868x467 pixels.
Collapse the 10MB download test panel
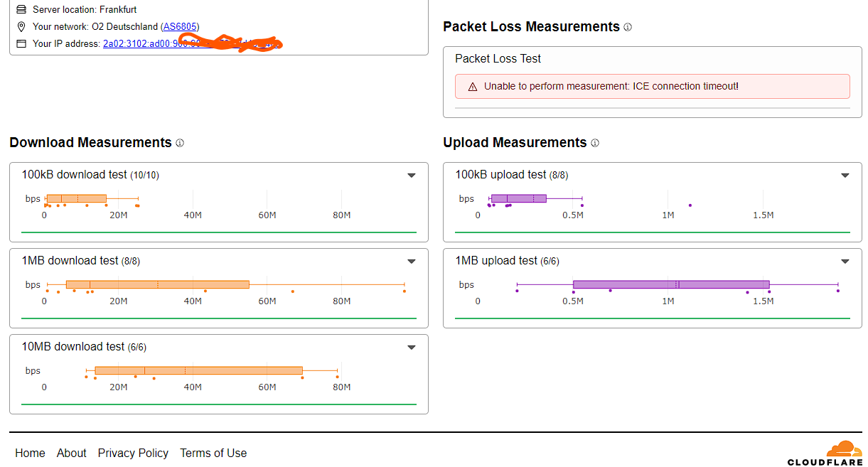coord(412,348)
